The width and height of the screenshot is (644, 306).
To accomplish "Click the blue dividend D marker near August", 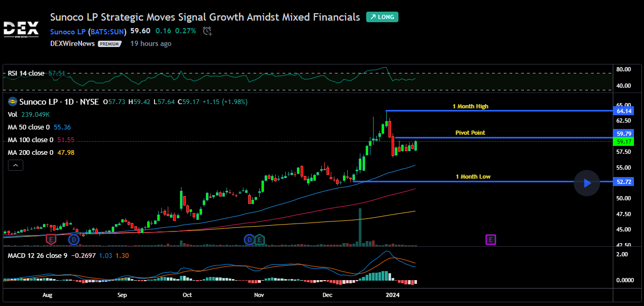I will pyautogui.click(x=74, y=240).
